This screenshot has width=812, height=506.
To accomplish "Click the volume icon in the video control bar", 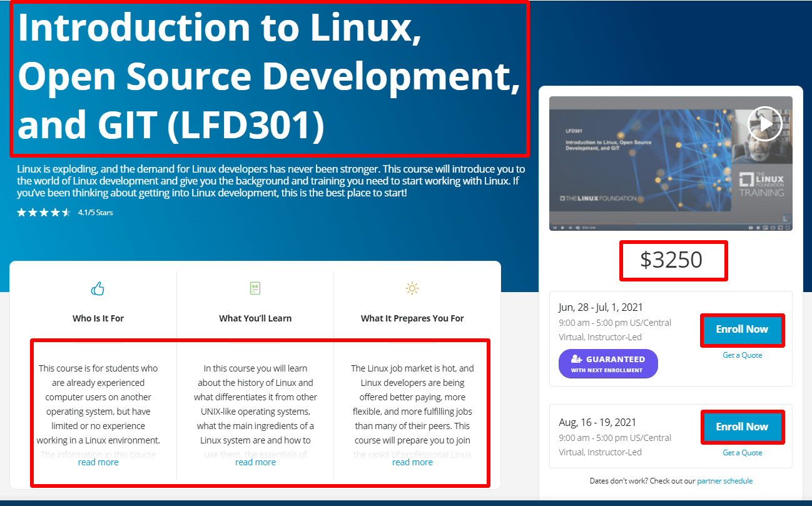I will pos(577,228).
